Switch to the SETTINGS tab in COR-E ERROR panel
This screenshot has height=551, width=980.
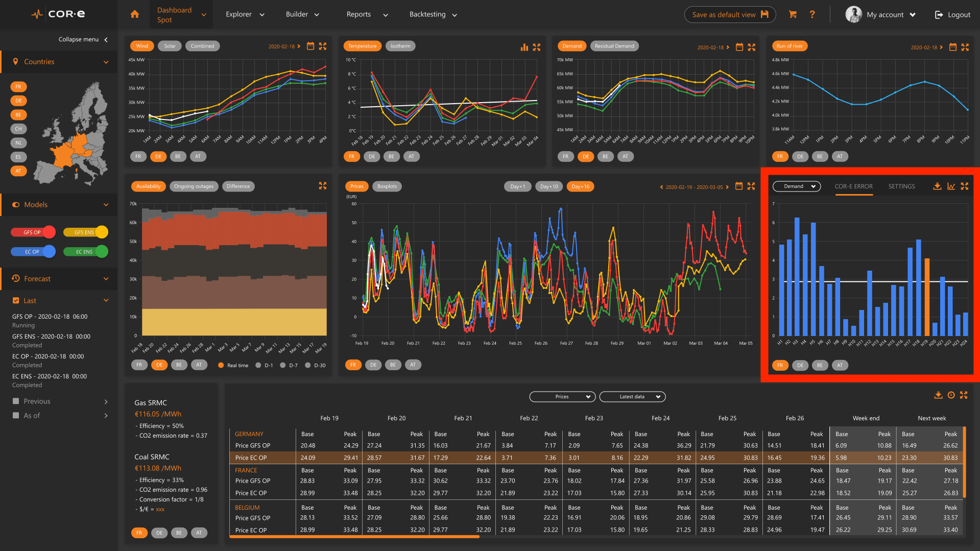[x=901, y=186]
